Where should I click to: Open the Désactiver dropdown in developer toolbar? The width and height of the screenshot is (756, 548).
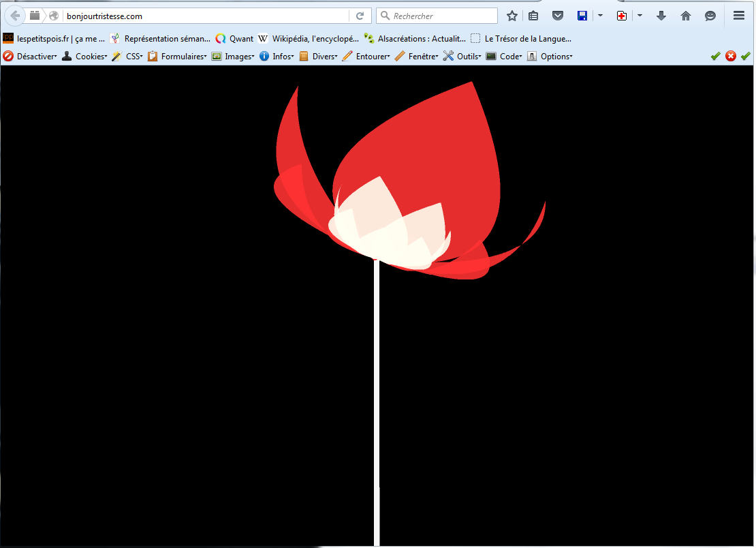pyautogui.click(x=31, y=57)
